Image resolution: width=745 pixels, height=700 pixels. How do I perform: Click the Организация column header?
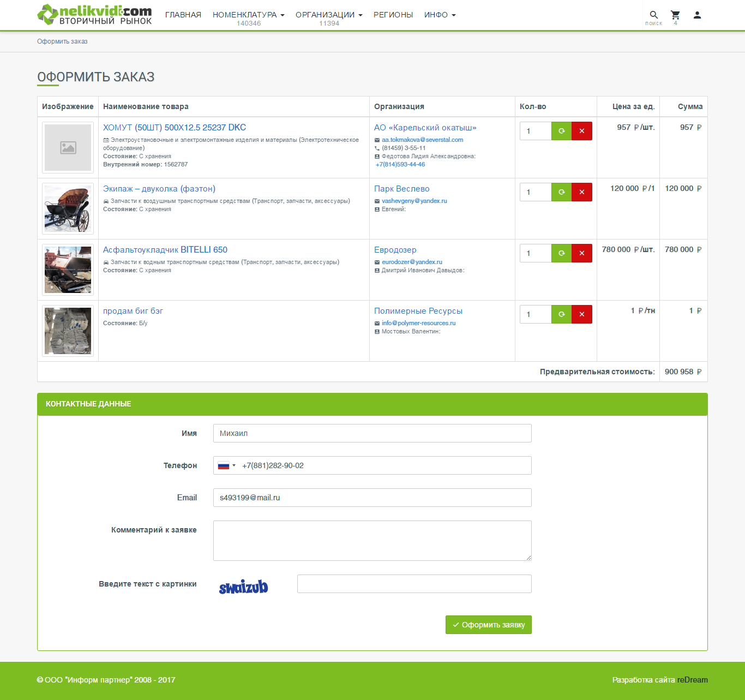[x=399, y=106]
